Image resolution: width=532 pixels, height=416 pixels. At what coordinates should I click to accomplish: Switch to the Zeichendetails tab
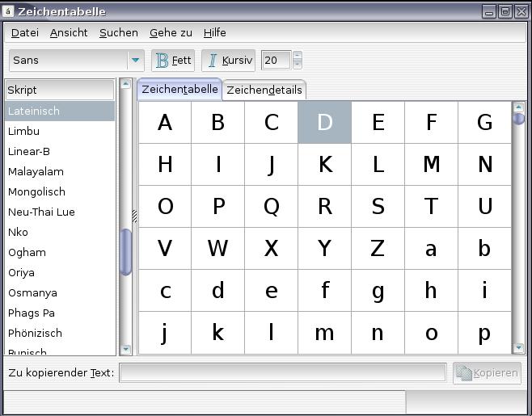pyautogui.click(x=264, y=90)
